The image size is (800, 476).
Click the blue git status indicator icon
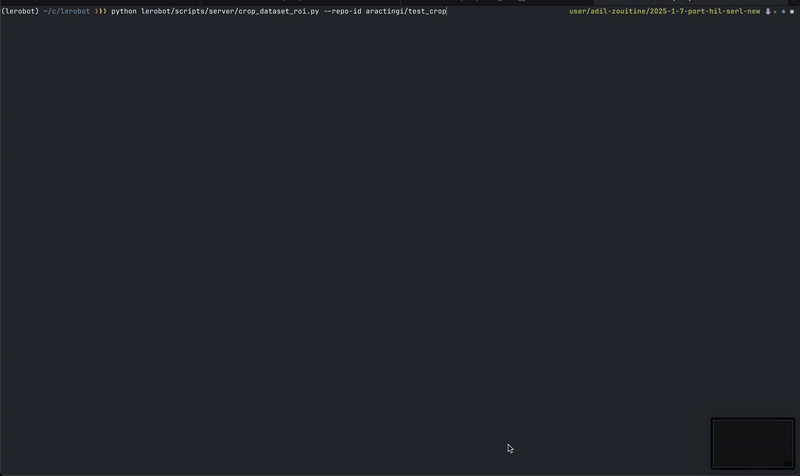[x=784, y=11]
